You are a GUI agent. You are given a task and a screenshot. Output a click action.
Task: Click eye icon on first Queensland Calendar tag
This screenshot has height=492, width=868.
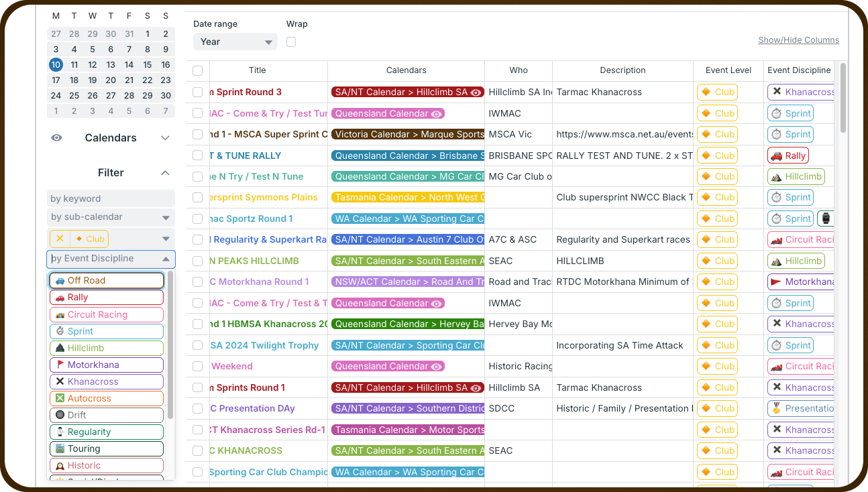tap(436, 114)
